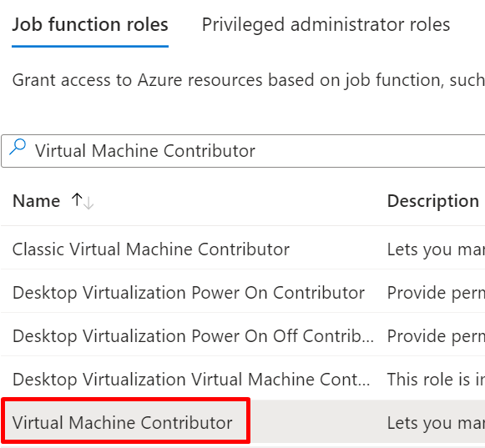
Task: Select Desktop Virtualization Power On Contributor
Action: click(189, 293)
